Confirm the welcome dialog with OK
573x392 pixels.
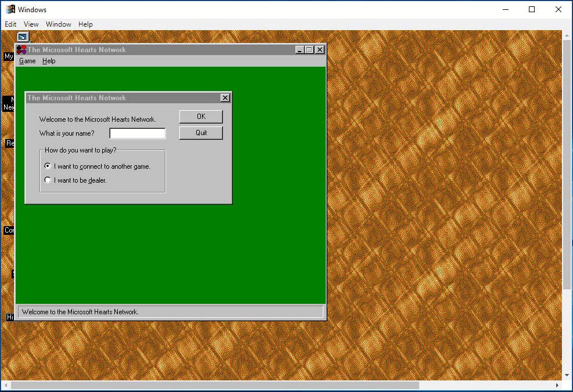click(201, 117)
